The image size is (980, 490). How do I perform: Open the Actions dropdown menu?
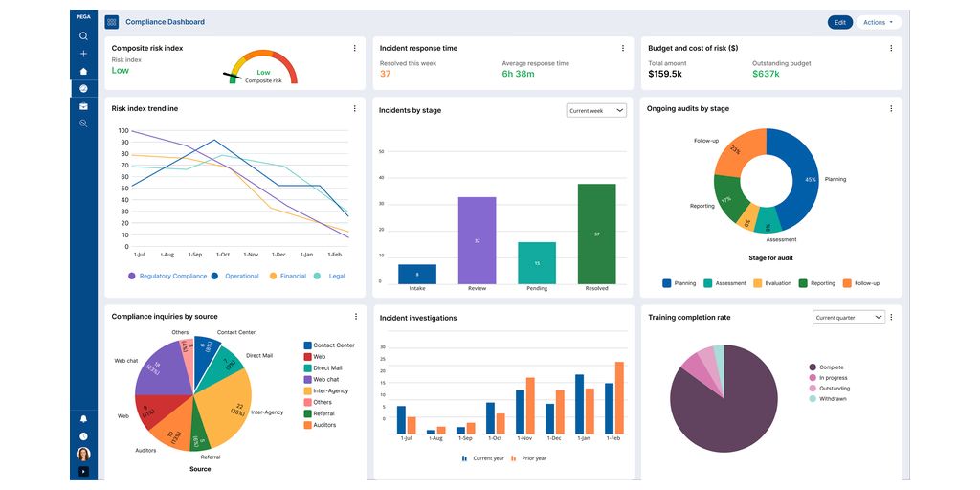click(x=879, y=23)
